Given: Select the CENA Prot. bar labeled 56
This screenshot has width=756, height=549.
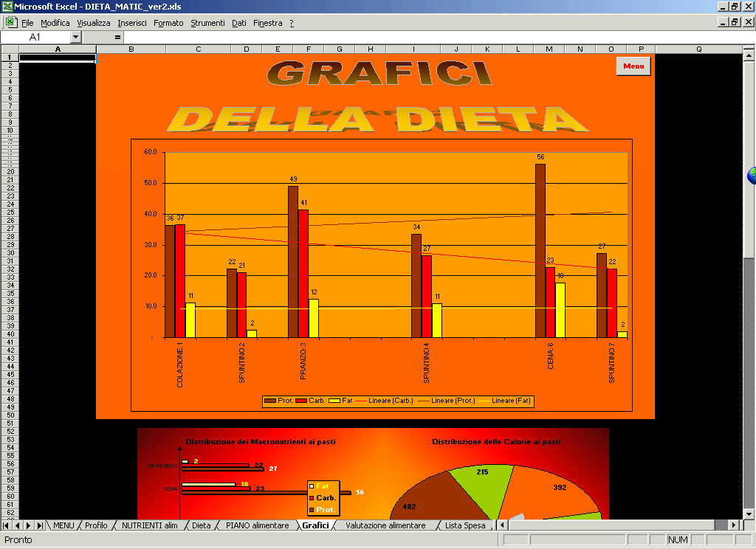Looking at the screenshot, I should pos(540,251).
